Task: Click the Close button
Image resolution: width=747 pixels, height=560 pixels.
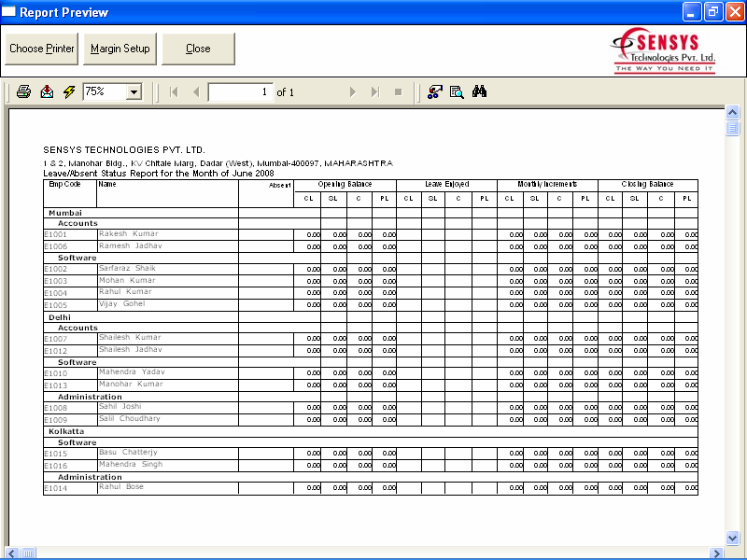Action: pyautogui.click(x=198, y=49)
